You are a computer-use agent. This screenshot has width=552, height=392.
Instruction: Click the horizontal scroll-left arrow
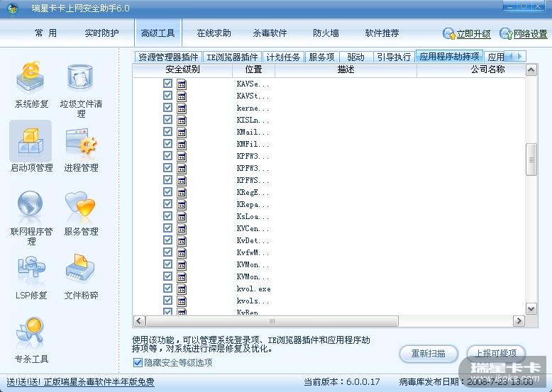click(139, 320)
